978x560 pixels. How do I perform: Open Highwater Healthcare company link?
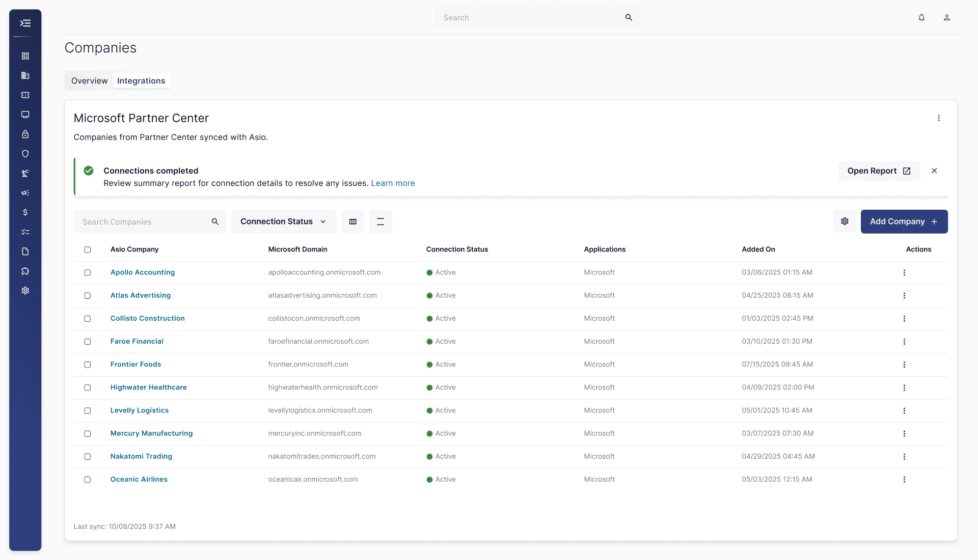[x=149, y=387]
